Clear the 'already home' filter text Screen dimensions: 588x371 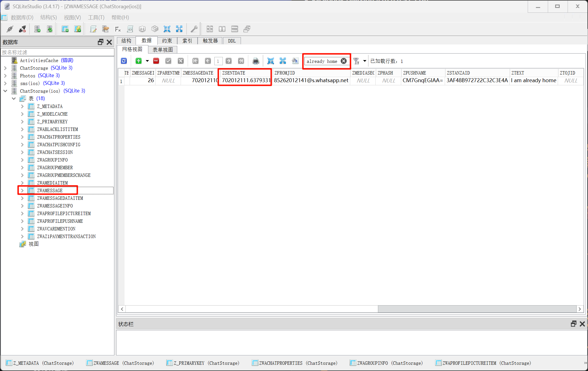coord(343,61)
